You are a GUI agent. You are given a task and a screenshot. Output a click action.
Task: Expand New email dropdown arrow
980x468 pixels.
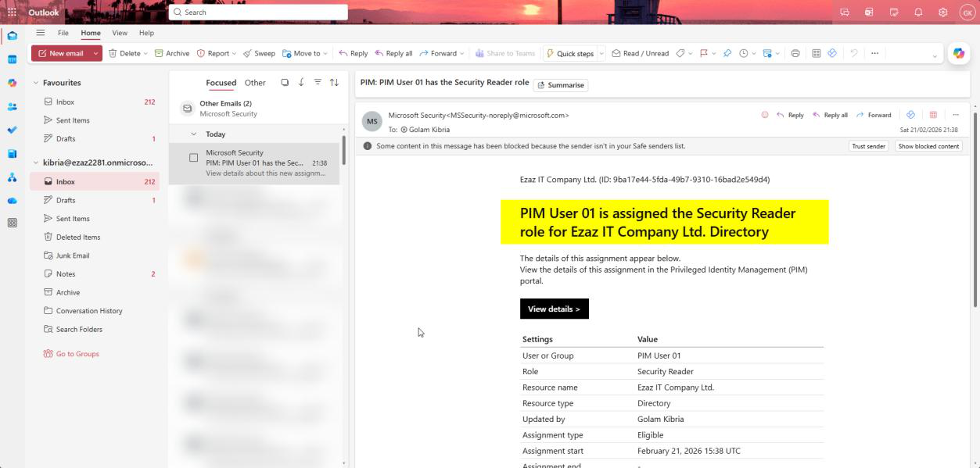96,53
